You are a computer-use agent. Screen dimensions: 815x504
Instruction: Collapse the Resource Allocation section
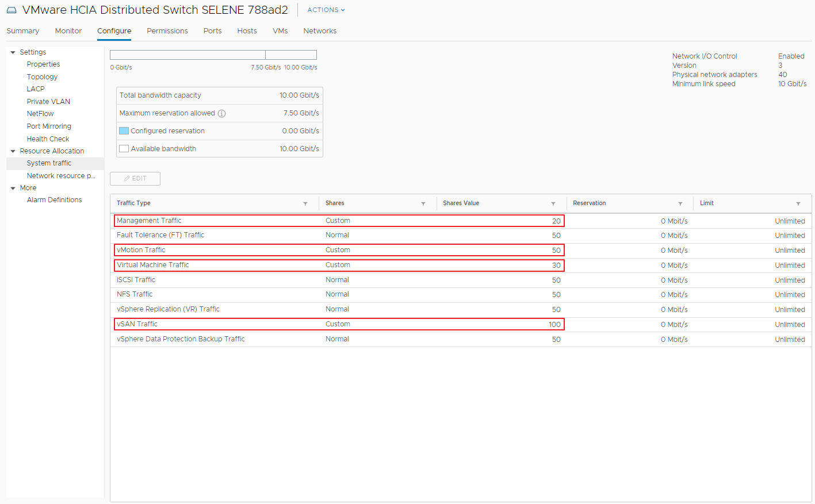(13, 151)
